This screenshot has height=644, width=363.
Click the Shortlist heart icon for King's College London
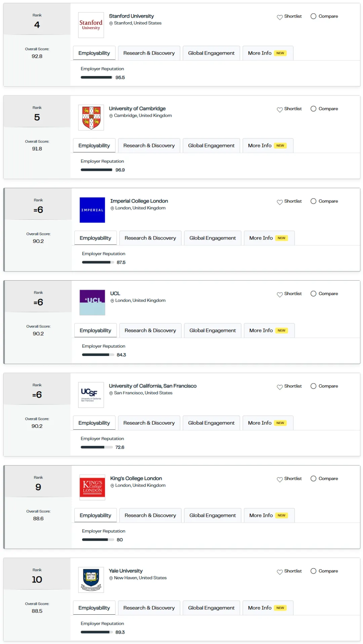pos(279,479)
